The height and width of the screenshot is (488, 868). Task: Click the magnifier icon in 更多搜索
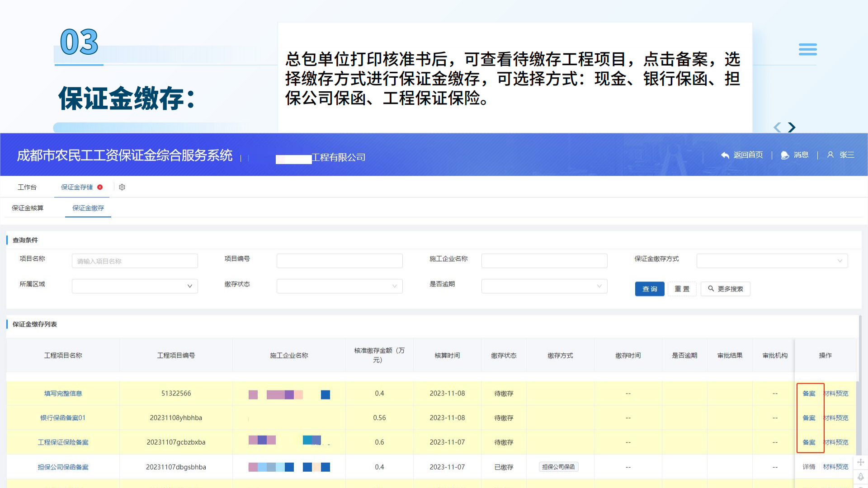point(710,289)
